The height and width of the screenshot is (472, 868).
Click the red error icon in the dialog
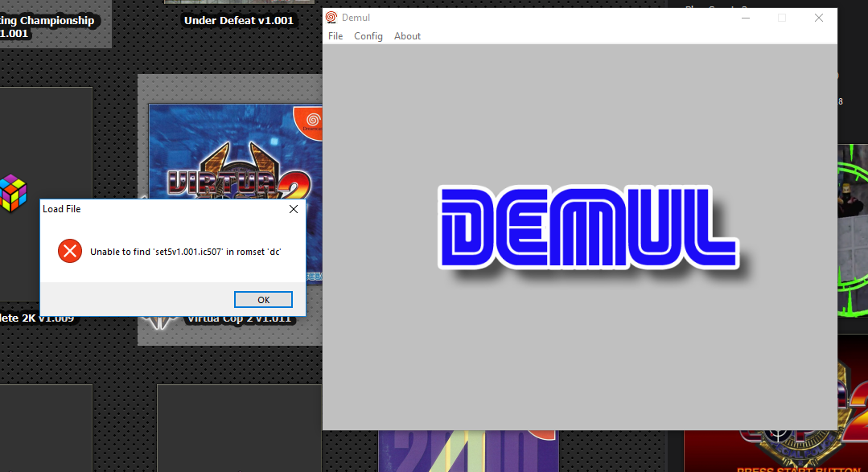coord(70,251)
